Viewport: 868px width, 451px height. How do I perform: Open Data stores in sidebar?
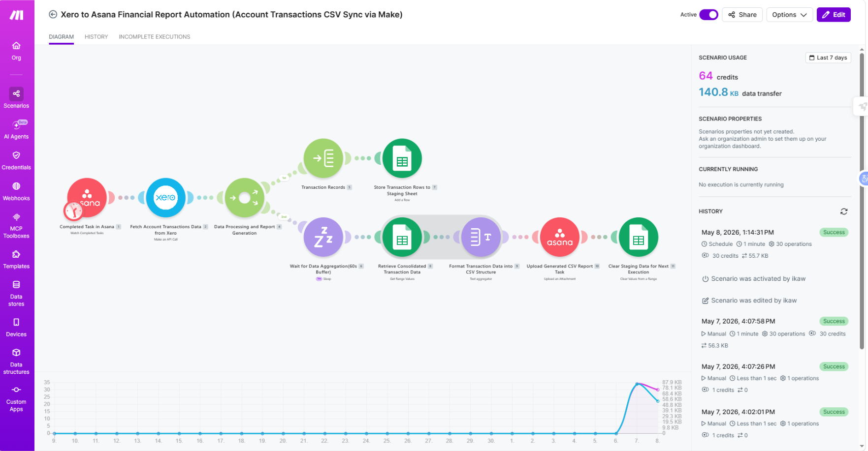(16, 294)
